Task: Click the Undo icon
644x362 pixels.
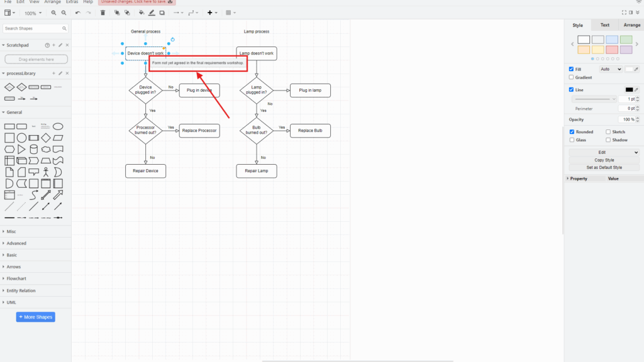Action: pyautogui.click(x=78, y=12)
